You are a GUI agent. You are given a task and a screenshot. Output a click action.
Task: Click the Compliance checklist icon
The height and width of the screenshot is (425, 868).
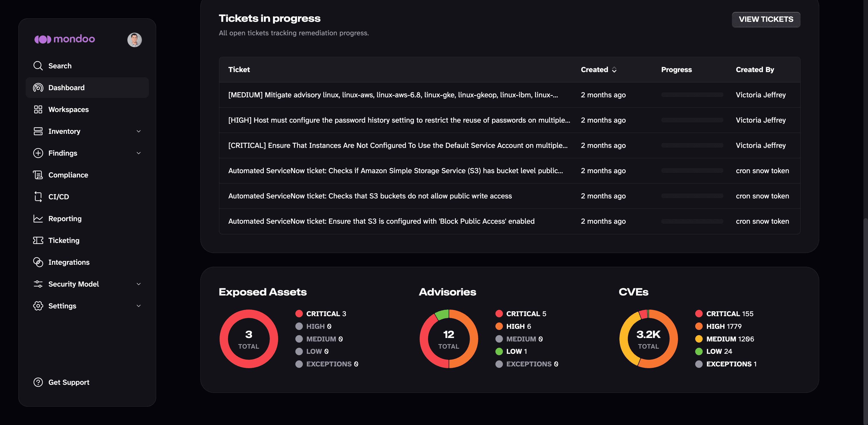(x=38, y=175)
